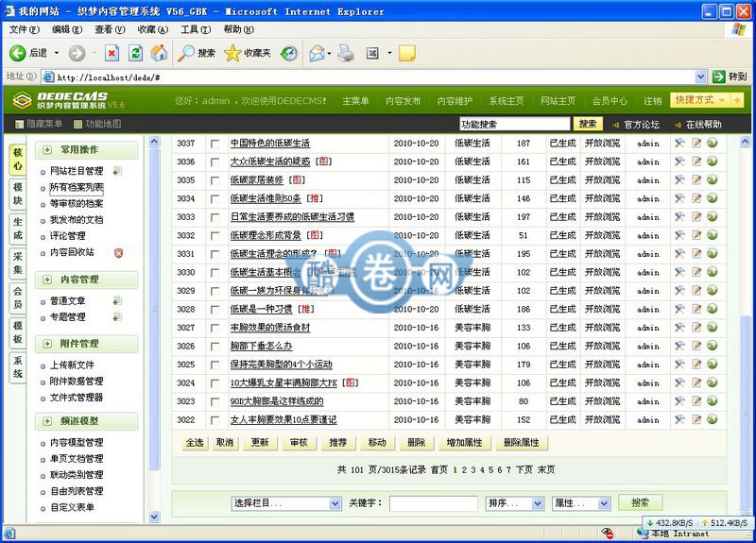Open the IE History icon
Viewport: 756px width, 543px height.
(x=289, y=53)
